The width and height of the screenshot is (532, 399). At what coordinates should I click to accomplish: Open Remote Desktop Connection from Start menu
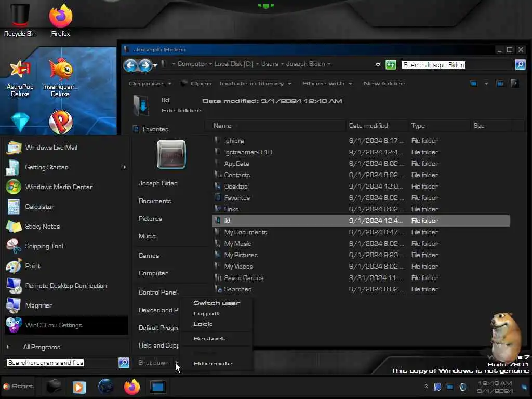point(66,286)
